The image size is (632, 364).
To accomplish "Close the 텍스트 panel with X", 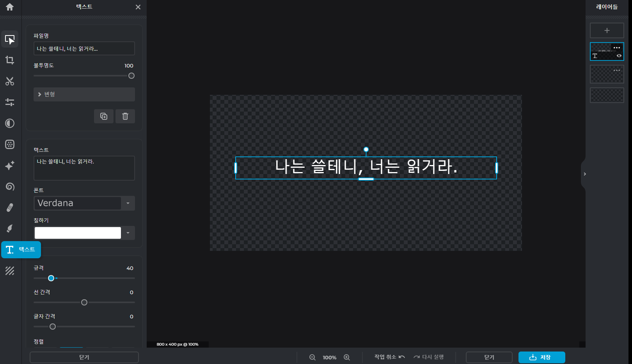I will (138, 7).
